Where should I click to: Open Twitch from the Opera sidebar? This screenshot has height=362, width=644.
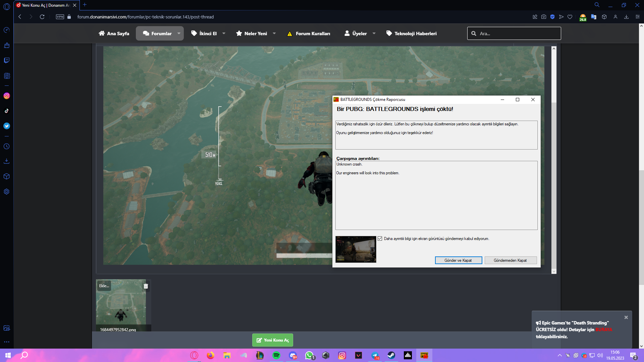tap(6, 60)
